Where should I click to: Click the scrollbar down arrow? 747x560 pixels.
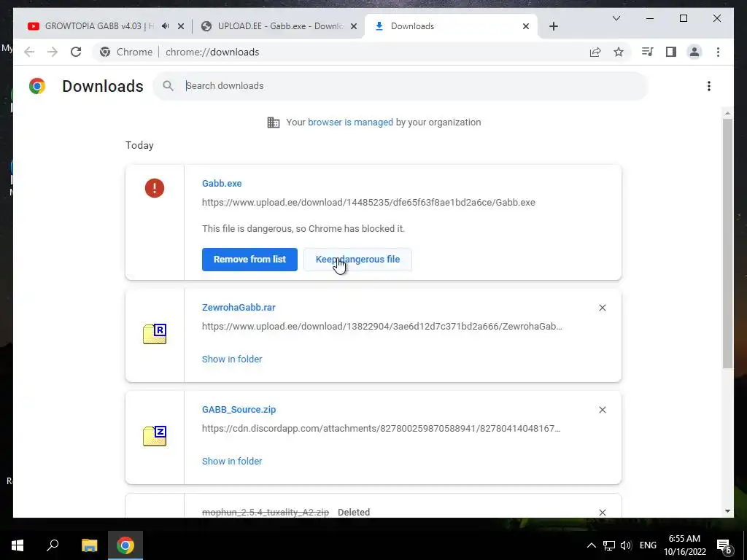click(x=727, y=511)
